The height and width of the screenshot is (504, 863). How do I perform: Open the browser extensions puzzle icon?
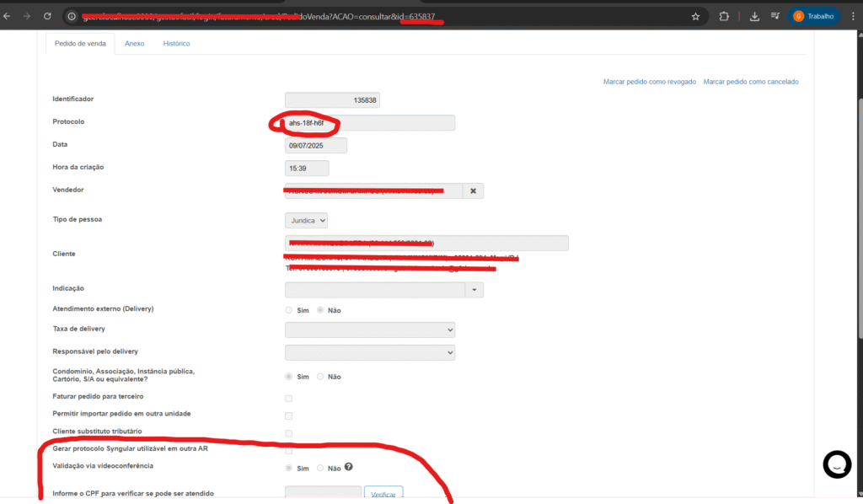point(724,16)
